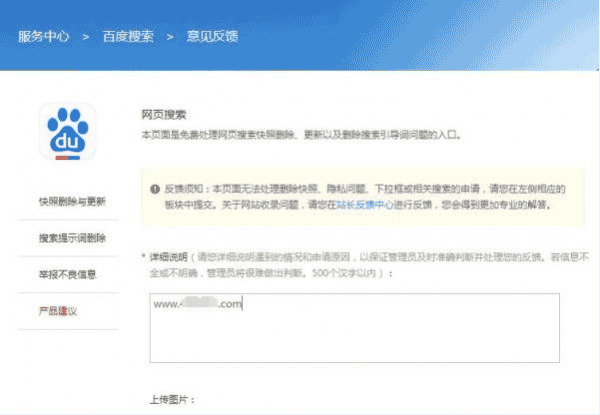Image resolution: width=600 pixels, height=415 pixels.
Task: Open 服务中心 from the breadcrumb
Action: [x=43, y=36]
